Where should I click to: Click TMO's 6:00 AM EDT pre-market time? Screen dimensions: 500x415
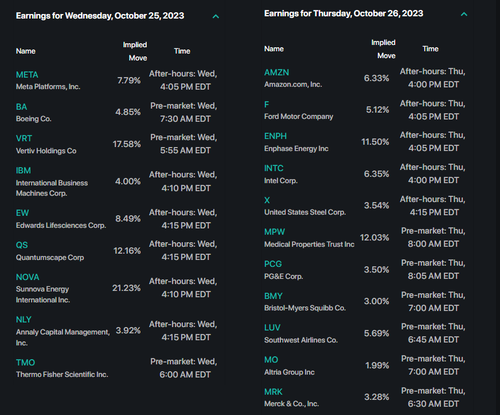[185, 375]
